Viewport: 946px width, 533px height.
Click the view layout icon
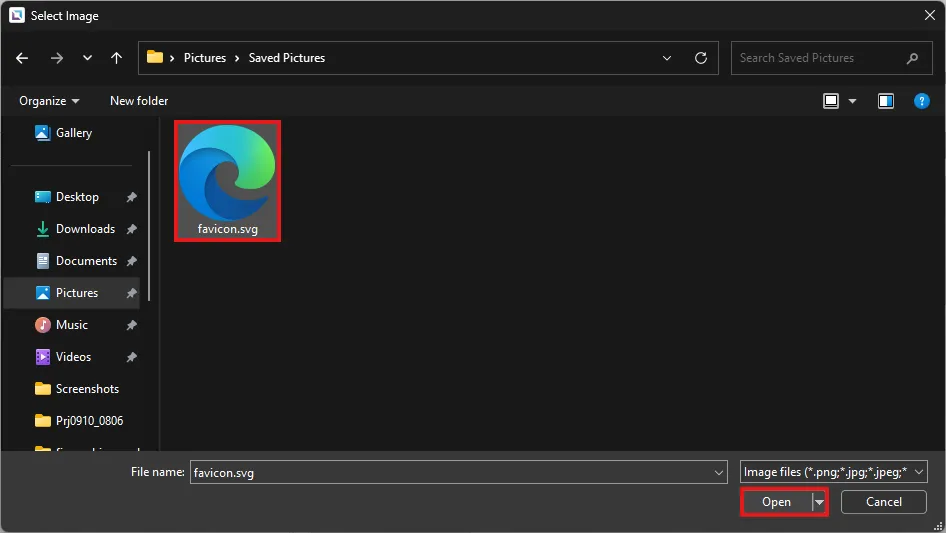[x=831, y=101]
